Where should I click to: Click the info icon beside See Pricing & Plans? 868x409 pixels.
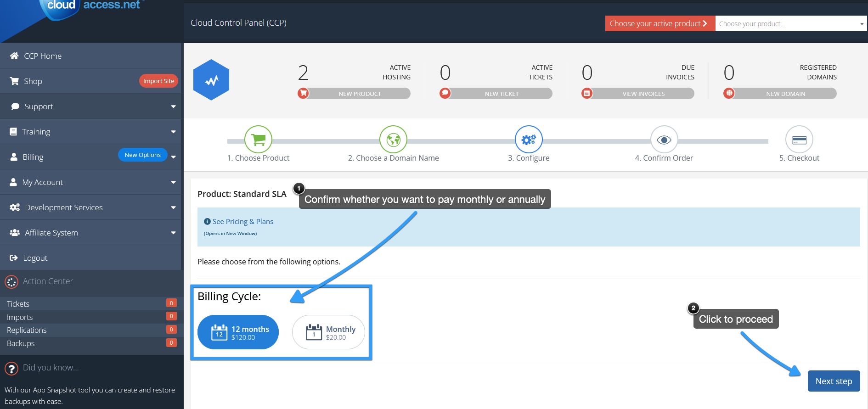click(207, 221)
